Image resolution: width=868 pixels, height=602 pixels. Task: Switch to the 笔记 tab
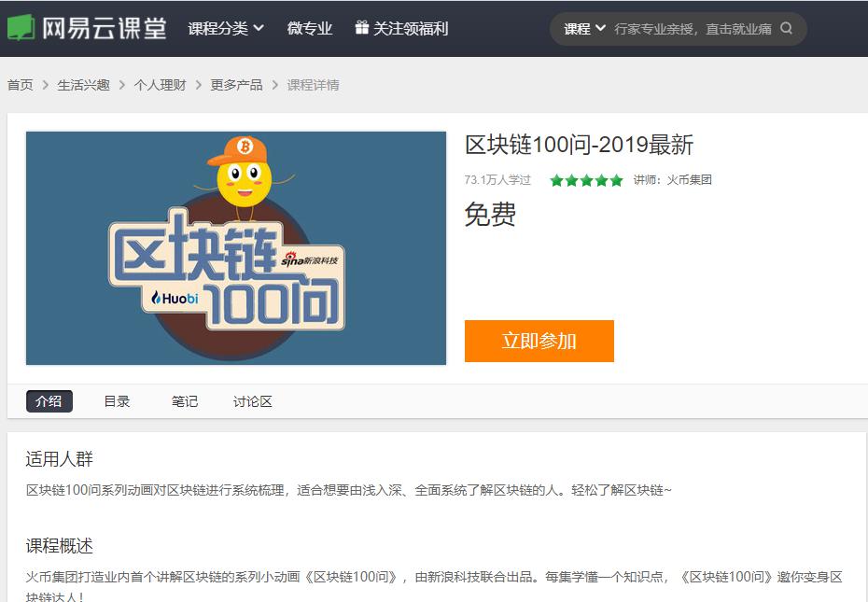[x=185, y=401]
